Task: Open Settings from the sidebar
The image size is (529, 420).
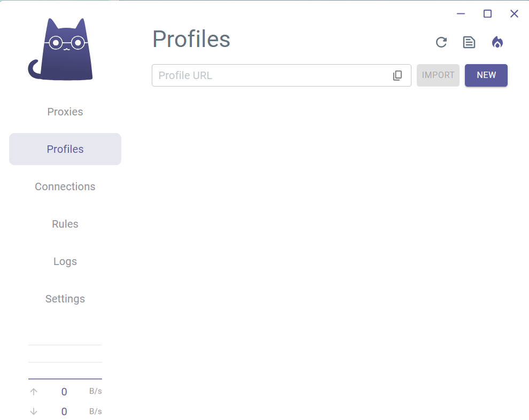Action: point(65,299)
